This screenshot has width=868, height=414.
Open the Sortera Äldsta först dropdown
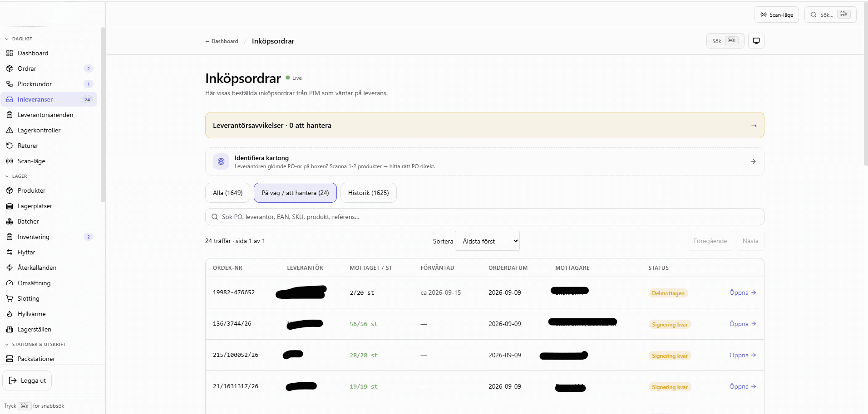coord(487,241)
